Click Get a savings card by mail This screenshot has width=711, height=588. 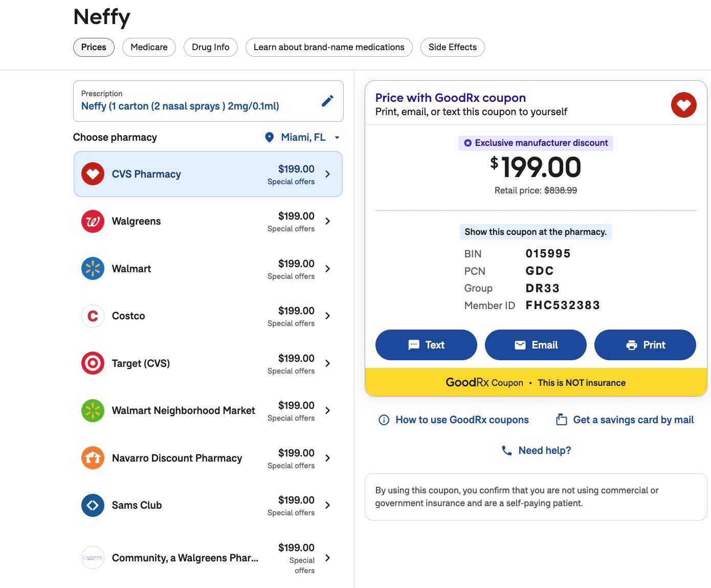click(633, 420)
